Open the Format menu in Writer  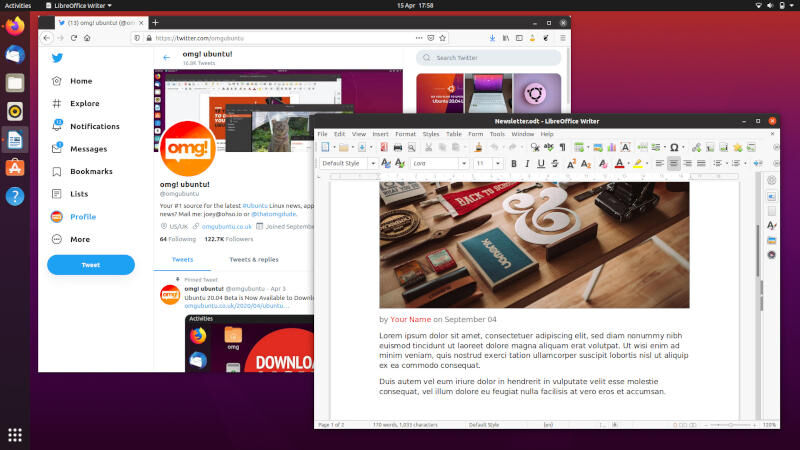coord(406,134)
